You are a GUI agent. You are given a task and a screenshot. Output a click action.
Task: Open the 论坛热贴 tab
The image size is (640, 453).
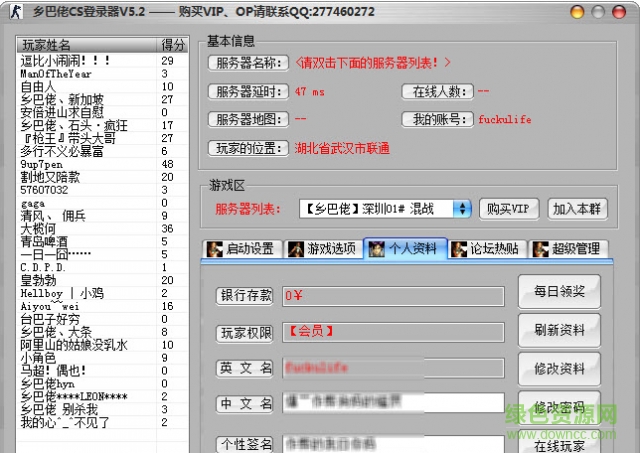click(487, 249)
